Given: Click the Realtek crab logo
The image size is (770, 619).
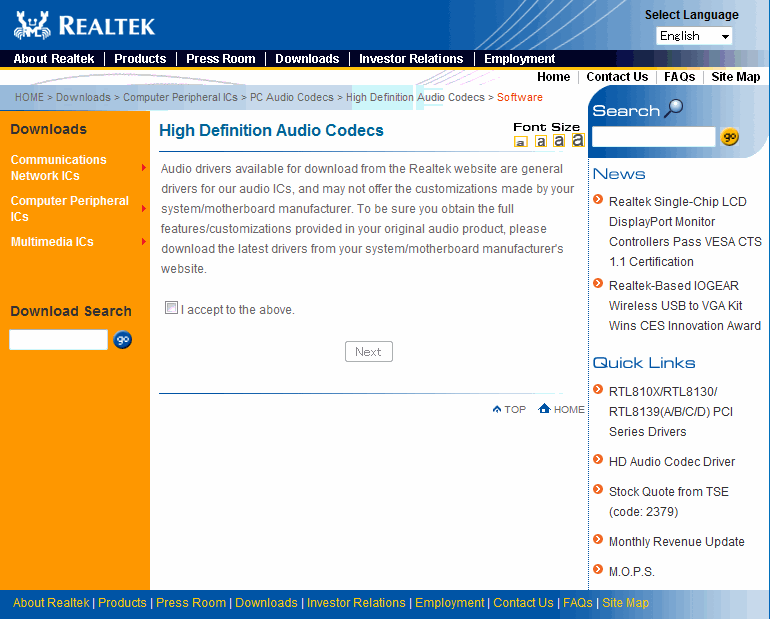Looking at the screenshot, I should coord(32,25).
